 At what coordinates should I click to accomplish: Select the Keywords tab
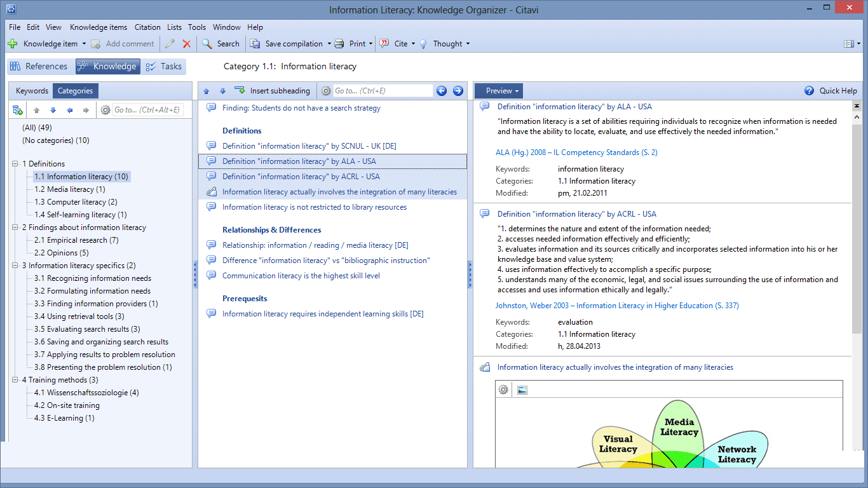pos(32,91)
